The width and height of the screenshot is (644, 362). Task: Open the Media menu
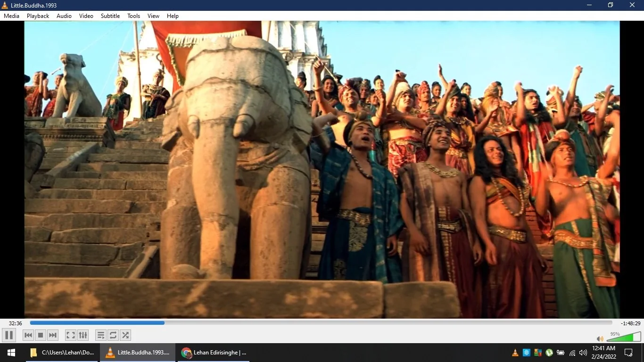12,16
